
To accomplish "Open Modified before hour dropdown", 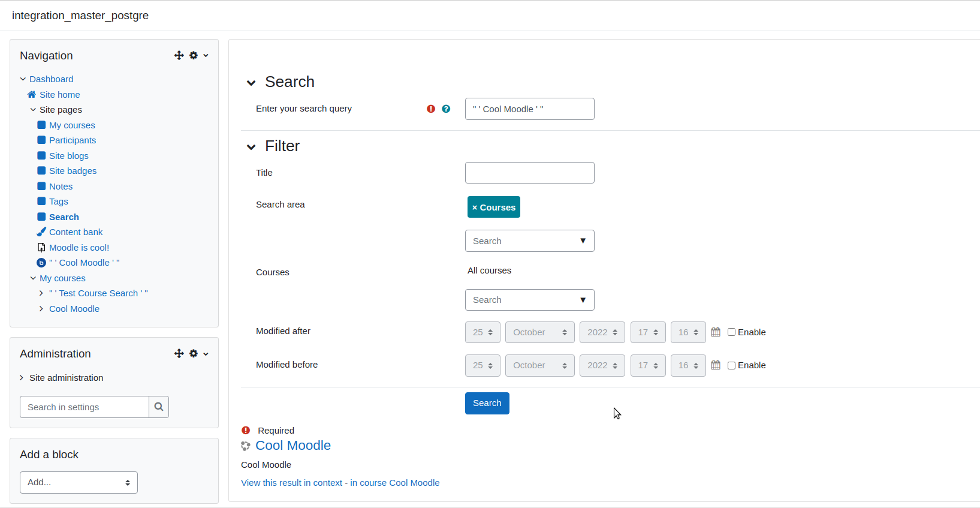I will [x=648, y=365].
